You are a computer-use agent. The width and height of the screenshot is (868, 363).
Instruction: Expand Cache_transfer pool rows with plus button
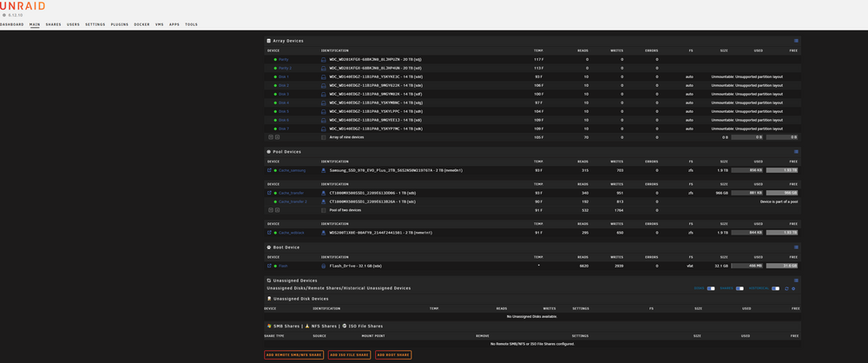tap(278, 210)
